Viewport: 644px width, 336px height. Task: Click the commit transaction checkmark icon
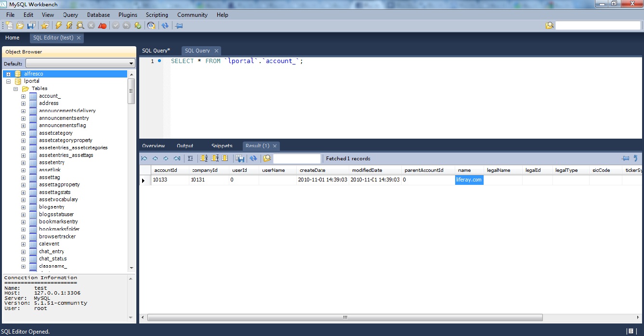click(116, 26)
